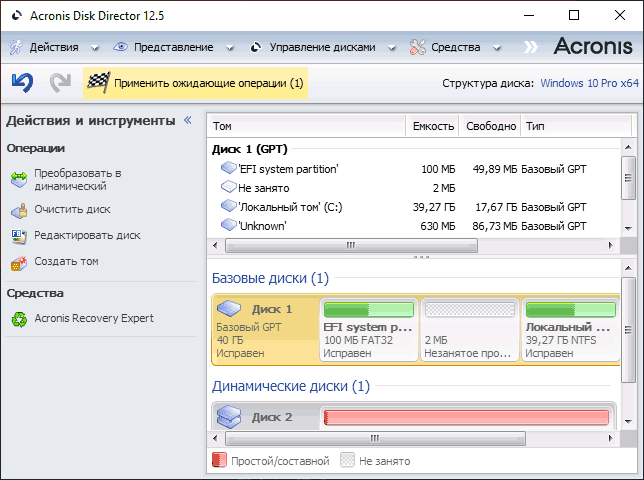Select 'EFI system partition' row in list

pyautogui.click(x=415, y=169)
